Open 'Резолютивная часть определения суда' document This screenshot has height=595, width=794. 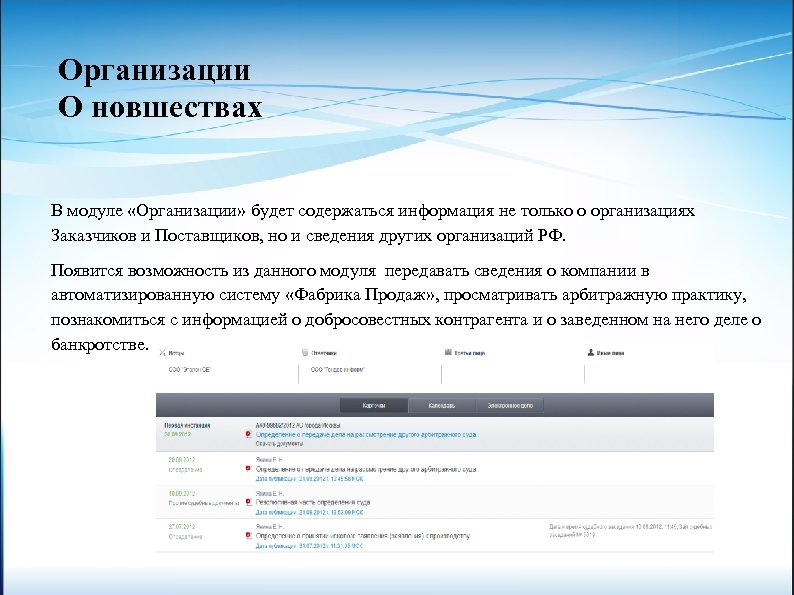313,503
